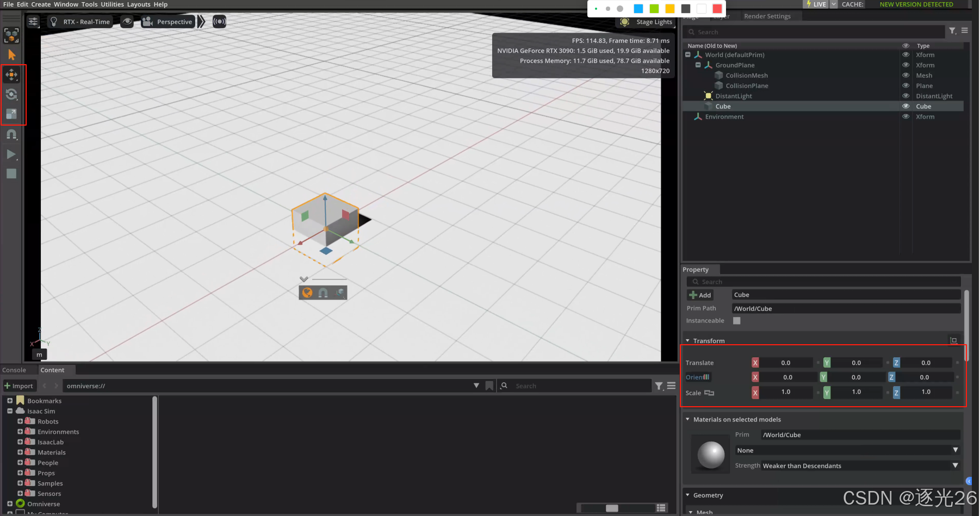Toggle visibility of GroundPlane
The width and height of the screenshot is (980, 516).
point(906,65)
